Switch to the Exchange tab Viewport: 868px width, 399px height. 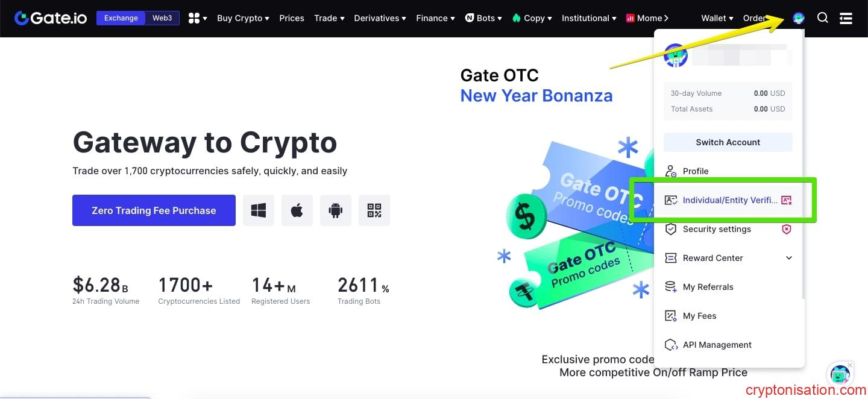tap(121, 18)
